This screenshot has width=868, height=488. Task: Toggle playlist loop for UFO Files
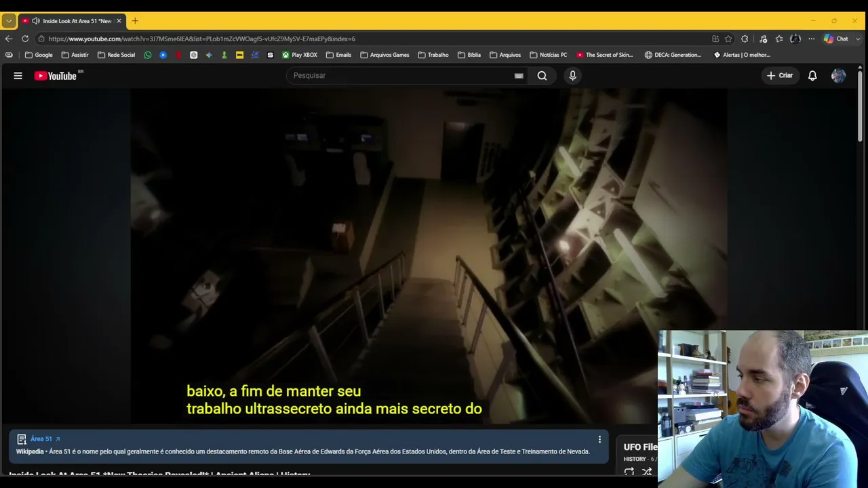[x=629, y=472]
